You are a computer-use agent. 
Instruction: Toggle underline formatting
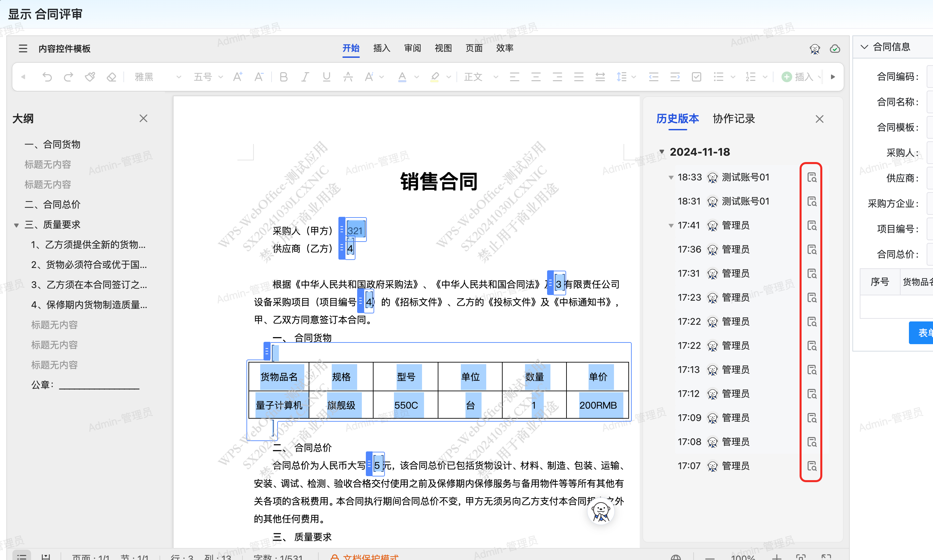[327, 77]
